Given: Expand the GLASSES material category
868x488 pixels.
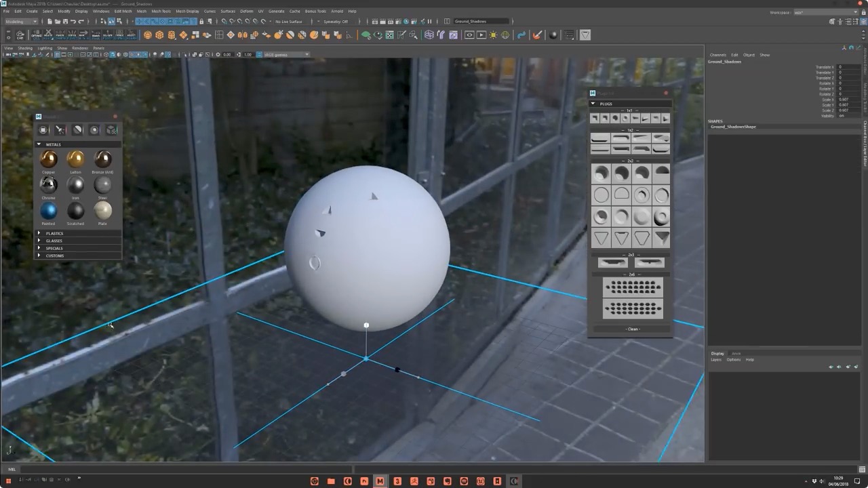Looking at the screenshot, I should tap(54, 241).
